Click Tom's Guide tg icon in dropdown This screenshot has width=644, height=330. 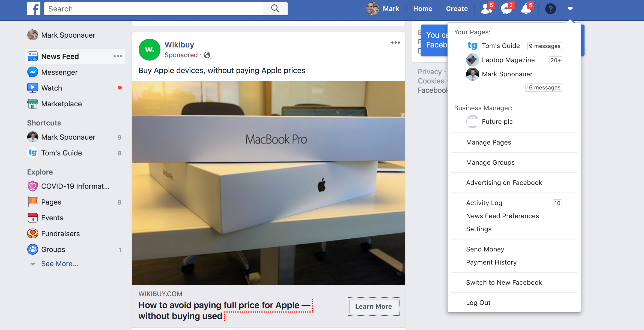[x=472, y=46]
